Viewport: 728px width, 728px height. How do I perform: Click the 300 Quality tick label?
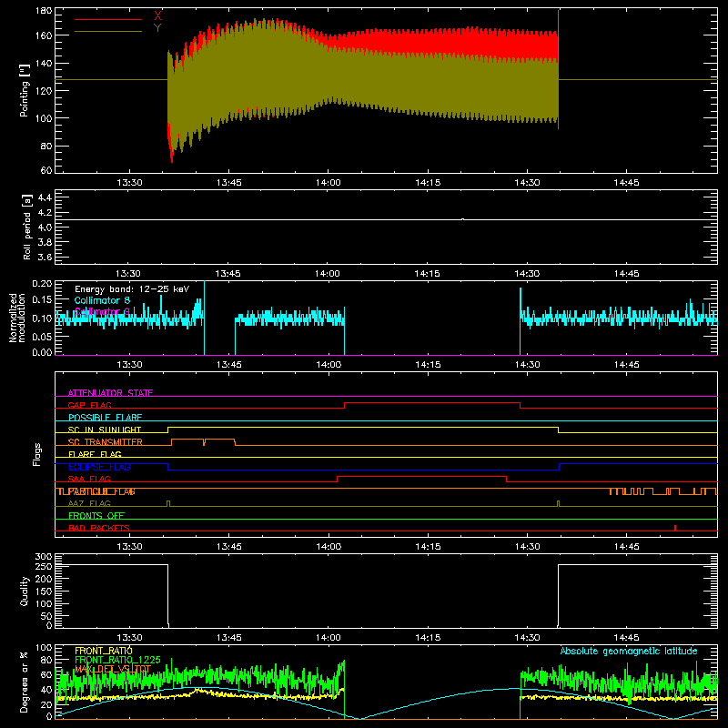[44, 557]
